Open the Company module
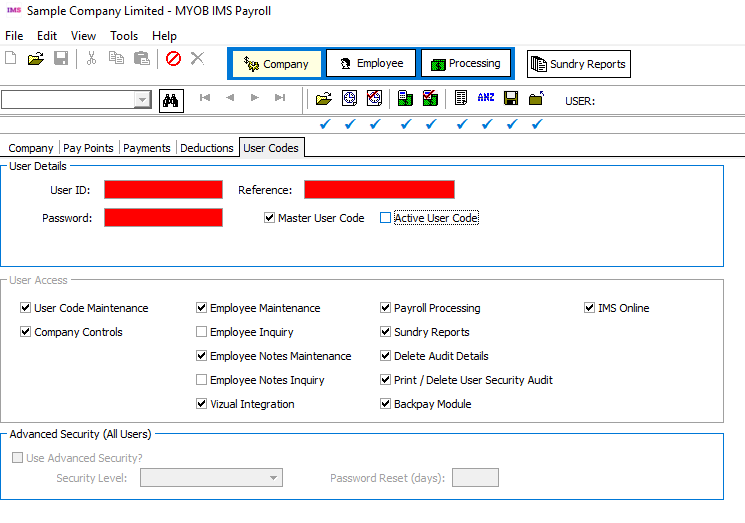This screenshot has width=745, height=523. pyautogui.click(x=277, y=64)
